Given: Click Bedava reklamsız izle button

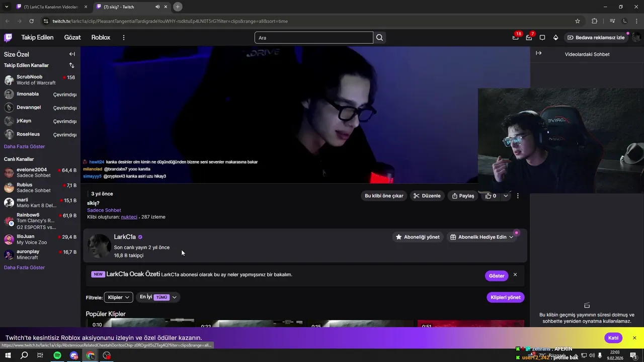Looking at the screenshot, I should [595, 38].
